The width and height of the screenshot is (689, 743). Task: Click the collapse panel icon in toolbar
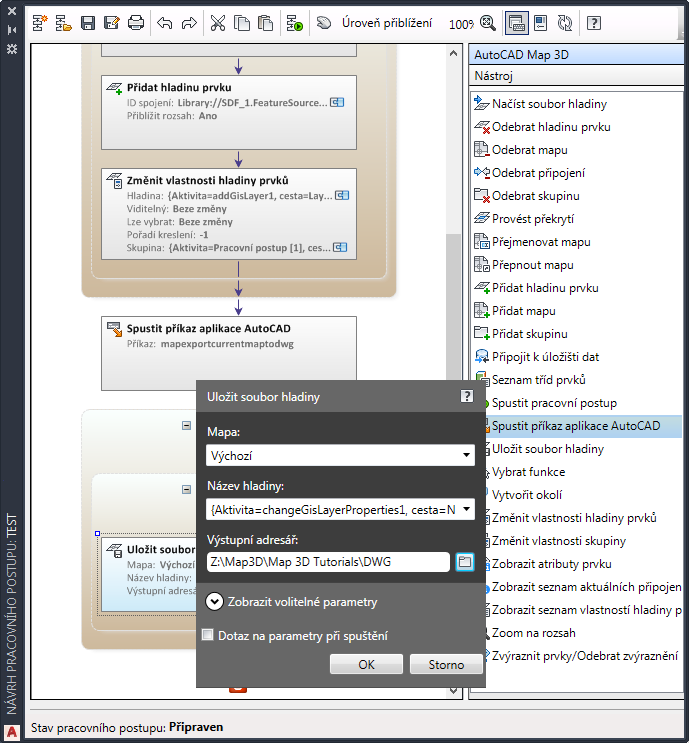tap(540, 23)
